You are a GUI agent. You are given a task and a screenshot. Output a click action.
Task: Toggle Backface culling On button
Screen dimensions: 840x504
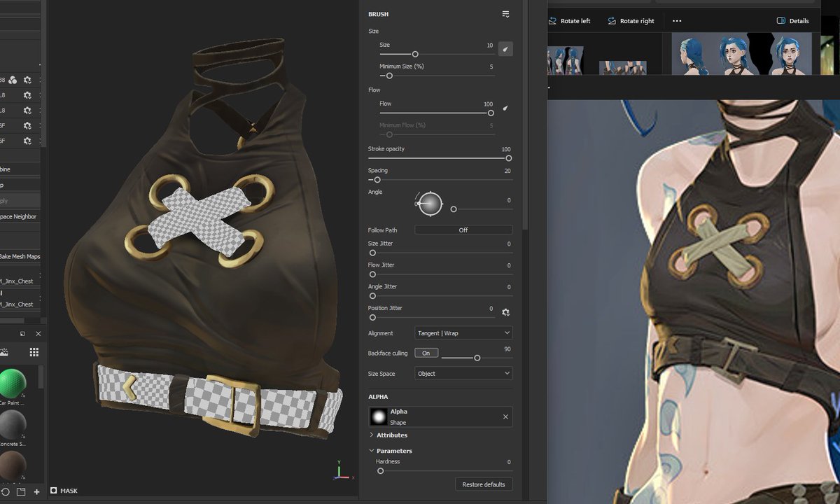pos(426,353)
